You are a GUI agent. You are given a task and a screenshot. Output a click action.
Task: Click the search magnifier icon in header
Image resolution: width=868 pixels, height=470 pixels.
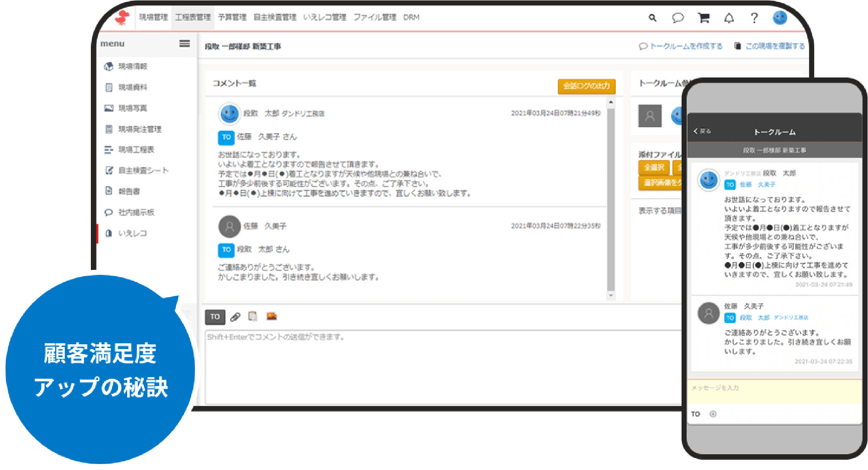(x=652, y=18)
